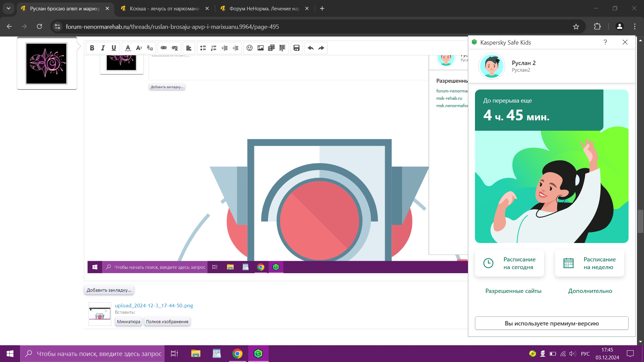Insert an unordered bullet list

click(203, 48)
